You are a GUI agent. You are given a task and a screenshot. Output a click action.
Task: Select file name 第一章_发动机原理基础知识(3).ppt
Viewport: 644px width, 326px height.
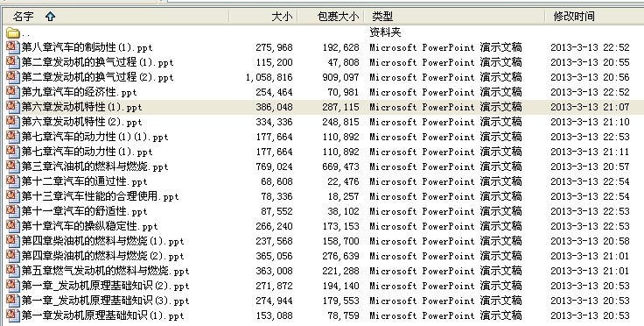pos(106,301)
